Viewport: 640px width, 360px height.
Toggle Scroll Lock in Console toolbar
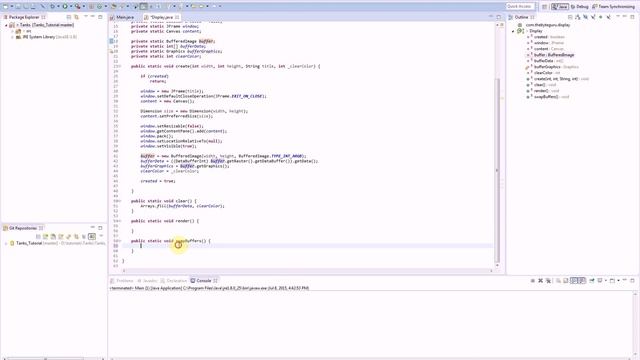(566, 280)
